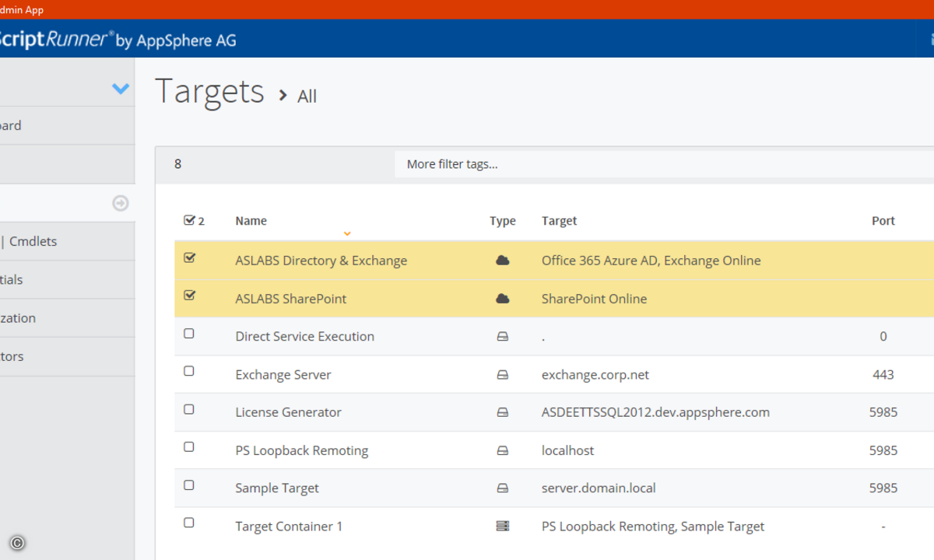Select the Exchange Server name
This screenshot has height=560, width=934.
[283, 375]
